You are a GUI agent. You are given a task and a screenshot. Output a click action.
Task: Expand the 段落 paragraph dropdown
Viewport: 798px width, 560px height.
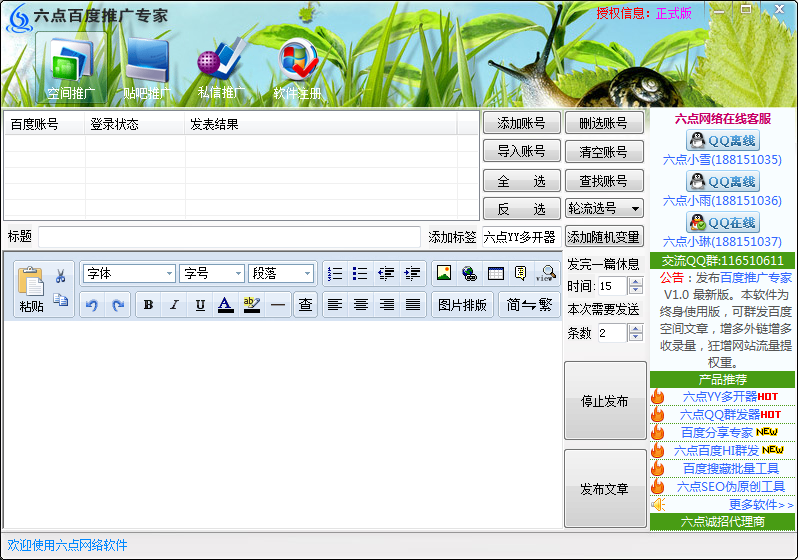[281, 273]
